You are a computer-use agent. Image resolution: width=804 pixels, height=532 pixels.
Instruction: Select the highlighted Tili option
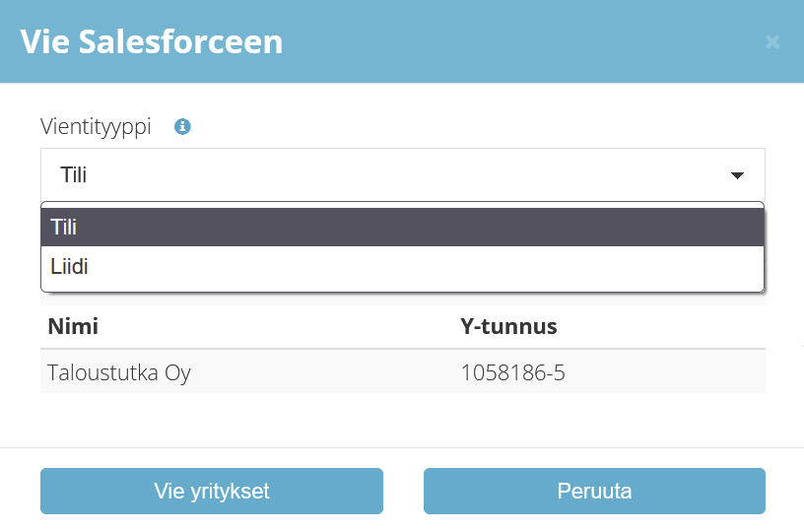point(403,227)
